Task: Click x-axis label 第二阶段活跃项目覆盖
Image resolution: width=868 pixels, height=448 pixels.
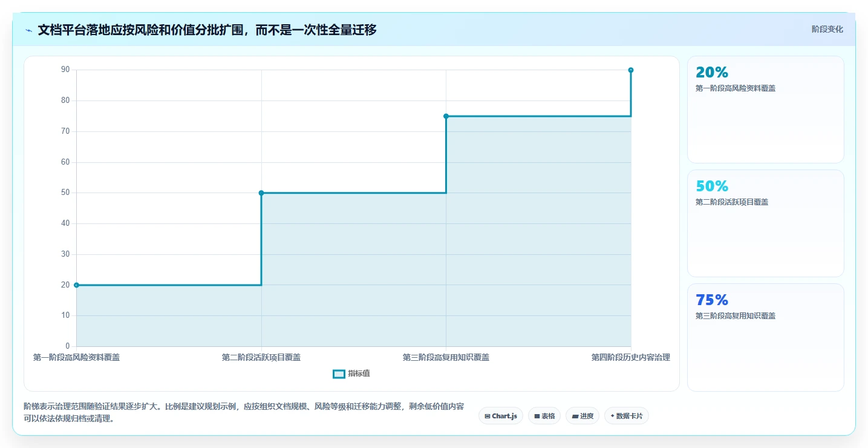Action: tap(261, 358)
